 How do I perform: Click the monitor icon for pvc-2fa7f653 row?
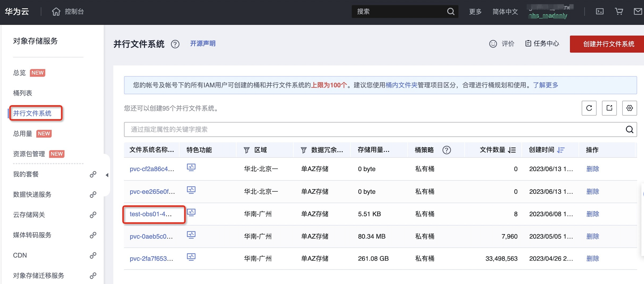click(x=191, y=257)
